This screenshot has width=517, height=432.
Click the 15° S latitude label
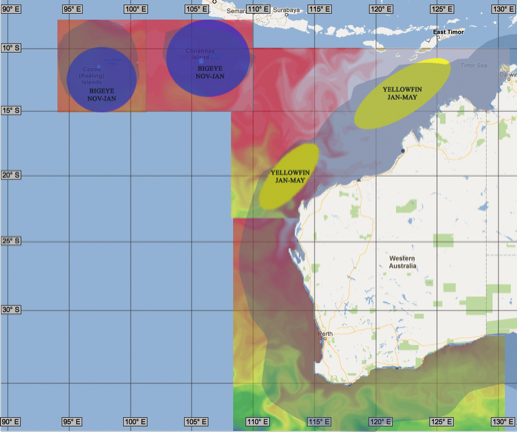point(11,110)
